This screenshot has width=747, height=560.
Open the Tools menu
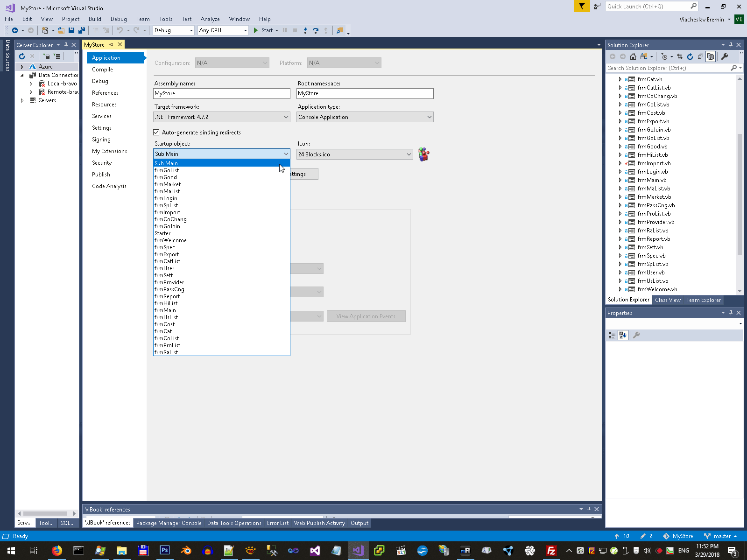166,19
